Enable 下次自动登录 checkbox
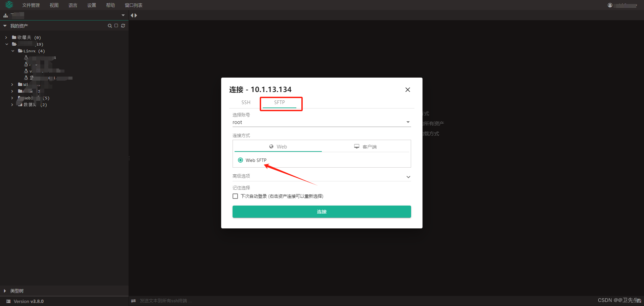Screen dimensions: 644x306 coord(235,196)
